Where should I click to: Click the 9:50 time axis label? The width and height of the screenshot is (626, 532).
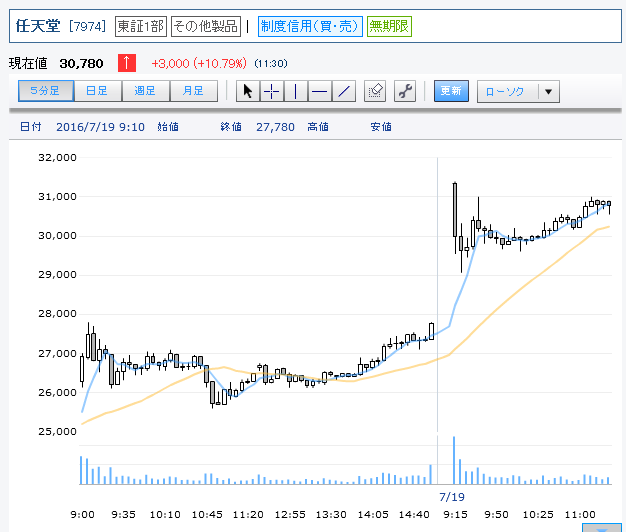point(497,514)
